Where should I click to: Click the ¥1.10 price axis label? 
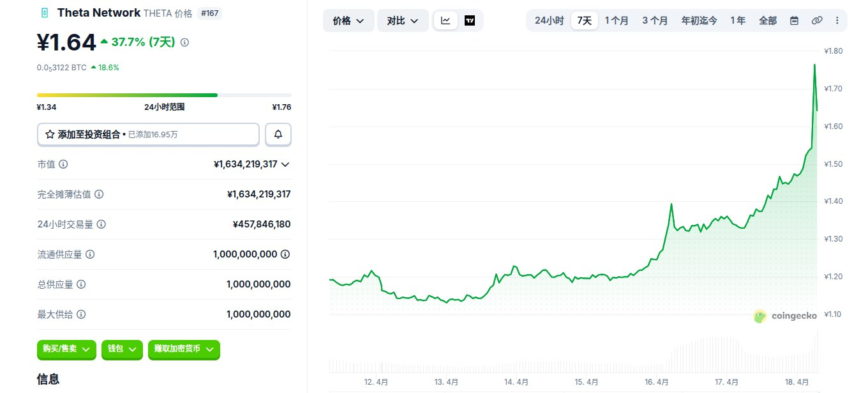tap(833, 314)
